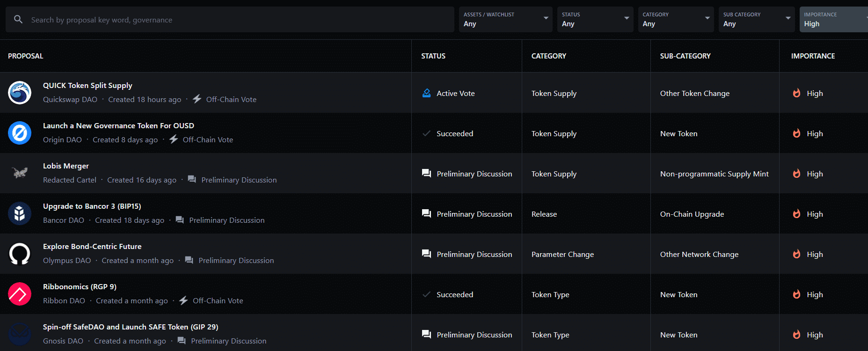This screenshot has height=351, width=868.
Task: Click status chat icon in Bond-Centric row
Action: tap(426, 254)
